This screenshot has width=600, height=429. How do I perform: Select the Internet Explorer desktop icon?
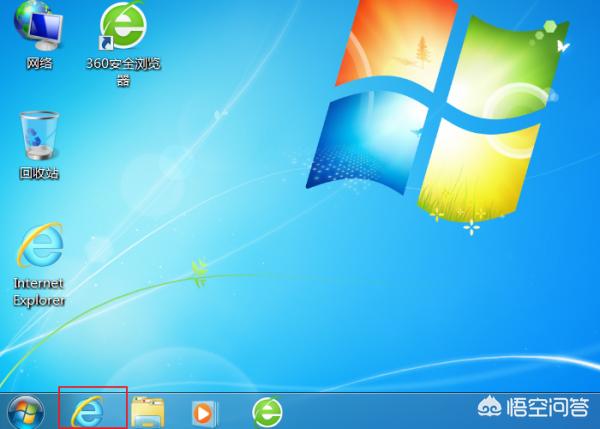click(x=39, y=247)
